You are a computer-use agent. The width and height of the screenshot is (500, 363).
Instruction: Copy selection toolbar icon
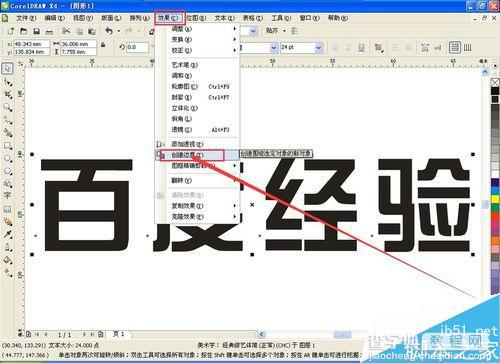tap(80, 31)
